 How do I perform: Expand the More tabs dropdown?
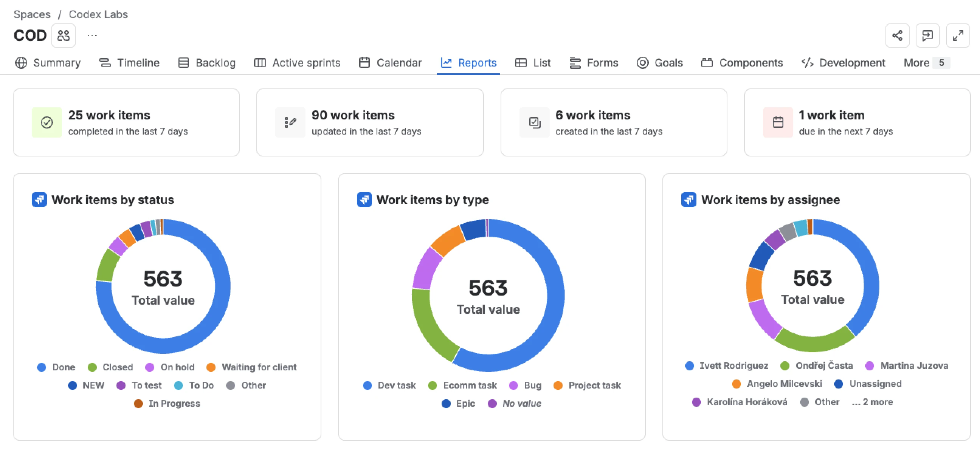point(926,63)
